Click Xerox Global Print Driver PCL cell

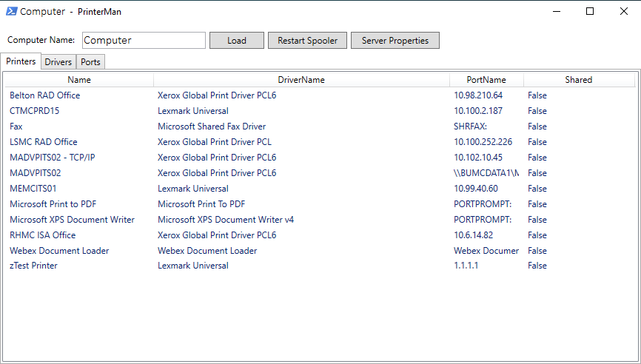[215, 142]
